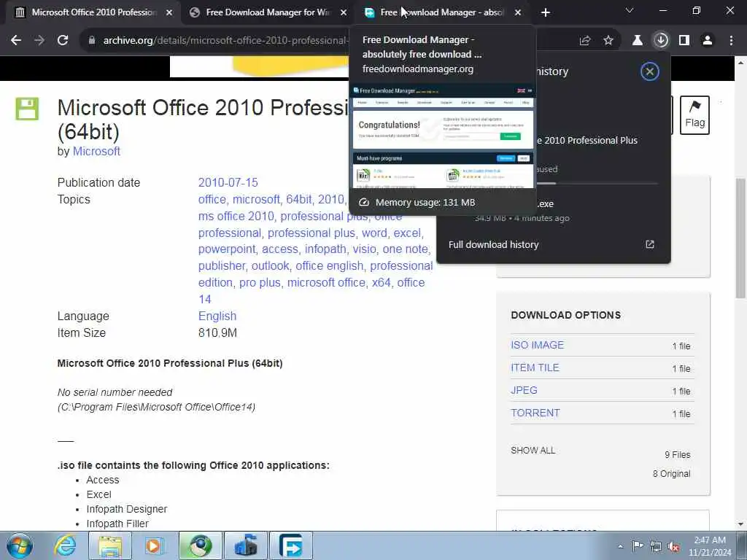This screenshot has width=747, height=560.
Task: Show hidden system tray icons
Action: point(620,546)
